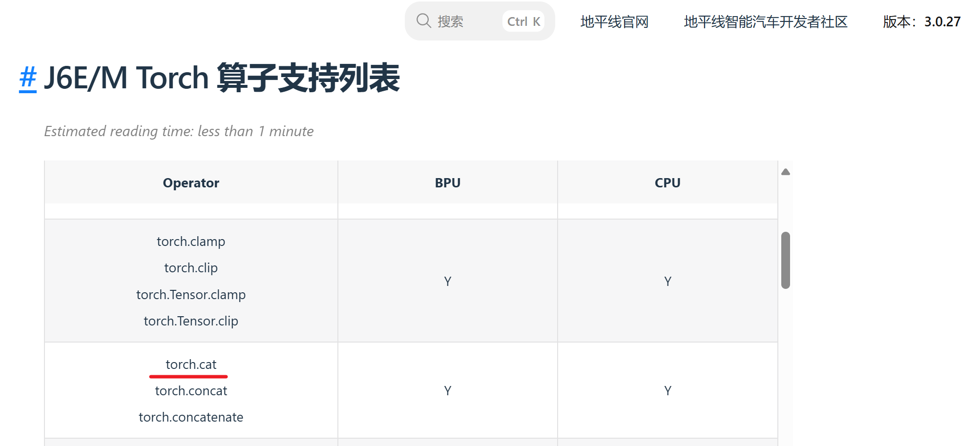Click the torch.Tensor.clamp operator entry
This screenshot has width=980, height=446.
191,295
